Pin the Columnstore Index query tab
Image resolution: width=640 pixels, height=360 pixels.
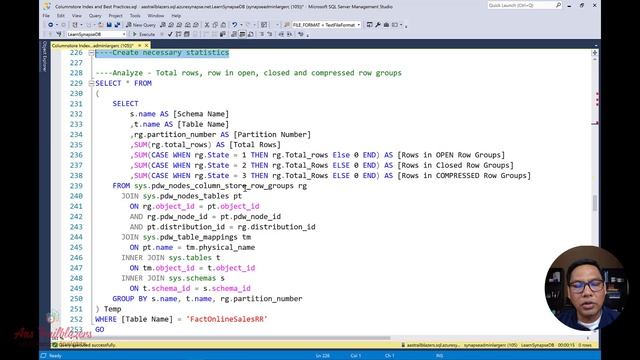(x=140, y=45)
